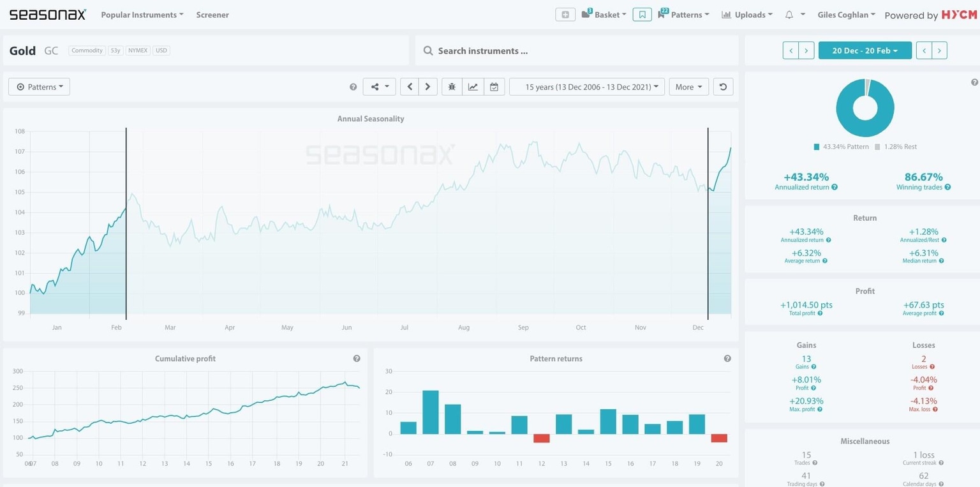Go to the Screener page
Screen dimensions: 980x487
pyautogui.click(x=212, y=15)
